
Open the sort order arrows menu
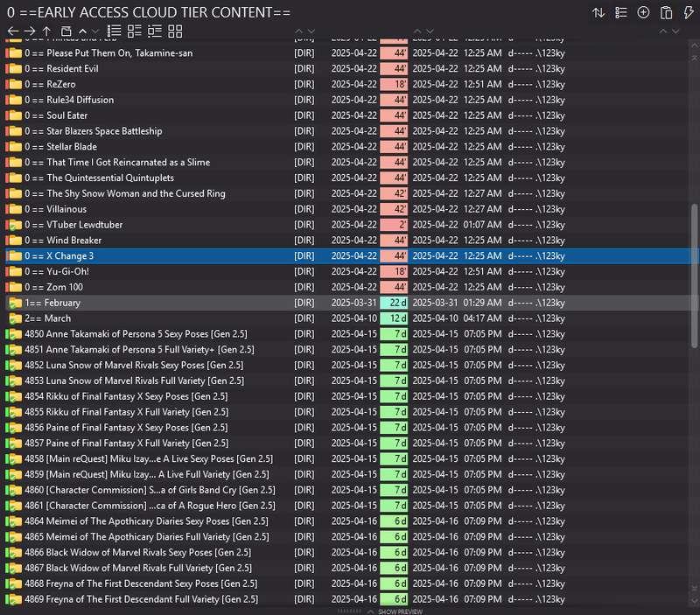point(598,12)
